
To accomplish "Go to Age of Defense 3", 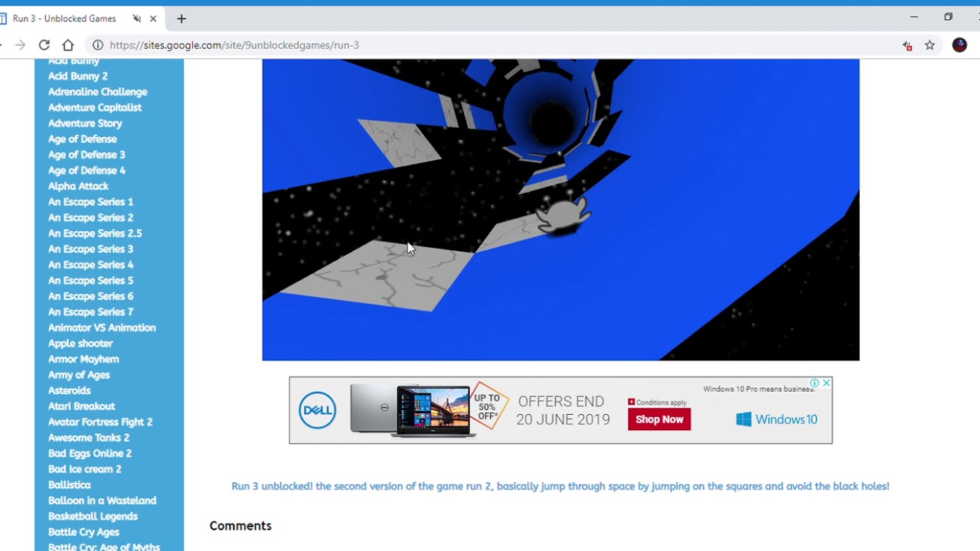I will 87,155.
